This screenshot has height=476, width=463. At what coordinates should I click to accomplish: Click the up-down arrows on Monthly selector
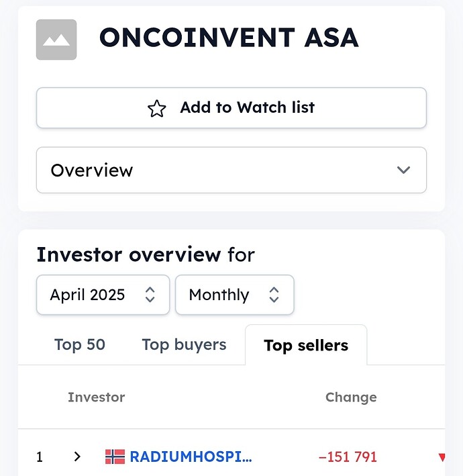[274, 295]
